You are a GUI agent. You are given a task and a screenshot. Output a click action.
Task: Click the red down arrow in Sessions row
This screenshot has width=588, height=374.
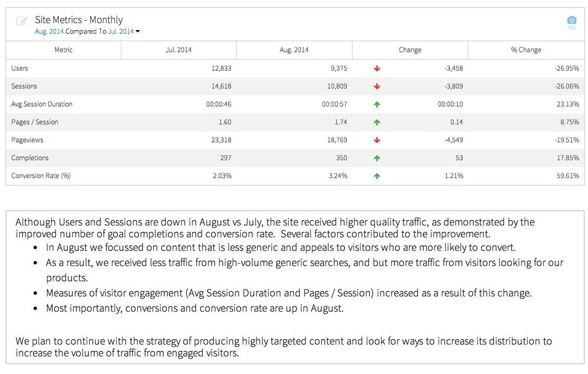coord(377,87)
